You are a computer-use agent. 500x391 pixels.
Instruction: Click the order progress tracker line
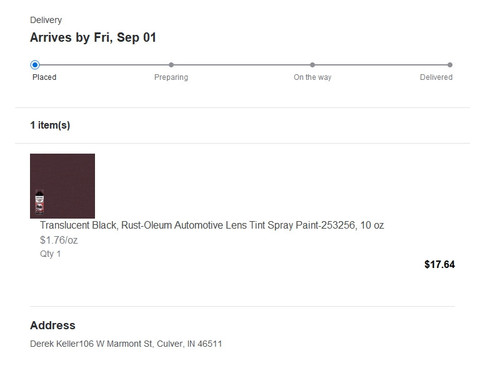tap(242, 65)
